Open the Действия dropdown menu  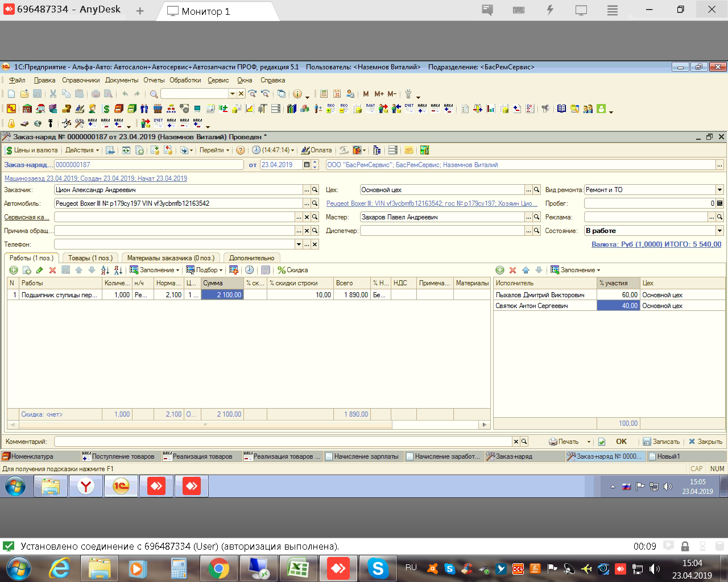click(x=82, y=150)
